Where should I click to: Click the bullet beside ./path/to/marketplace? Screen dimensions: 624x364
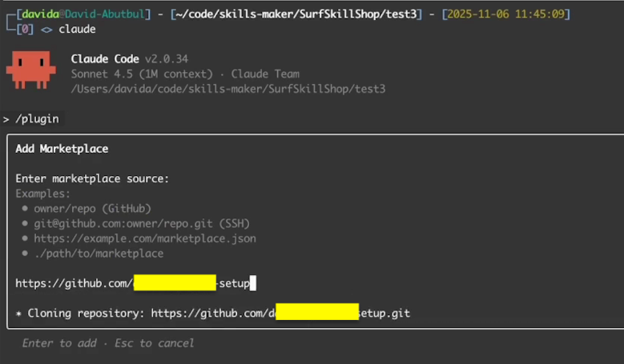tap(25, 253)
